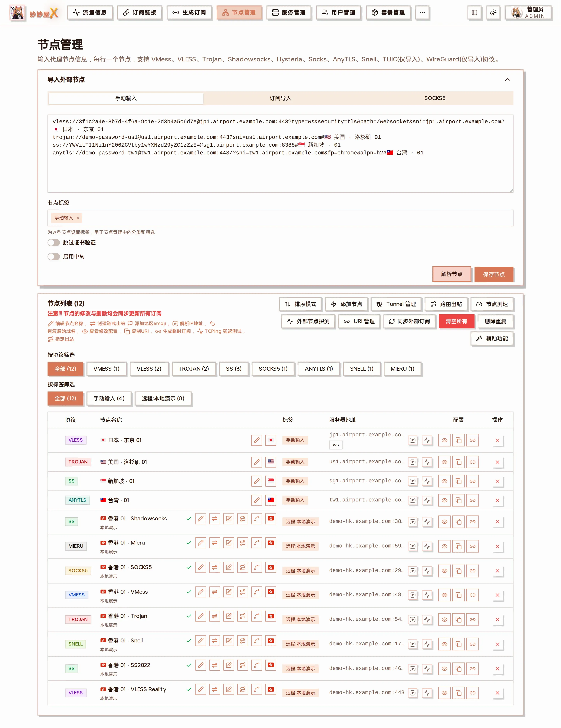The image size is (561, 728).
Task: Open 服务管理 in top navigation
Action: [x=289, y=13]
